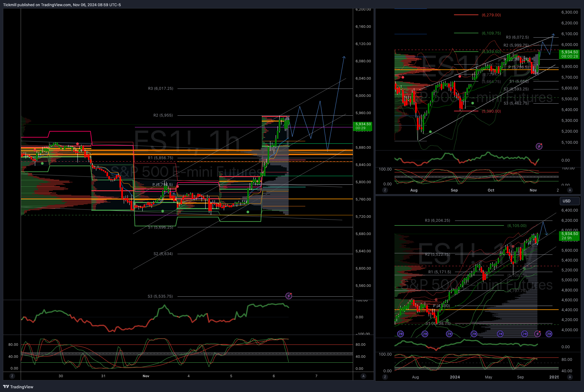Open the USD currency selector
This screenshot has height=392, width=584.
pos(569,201)
